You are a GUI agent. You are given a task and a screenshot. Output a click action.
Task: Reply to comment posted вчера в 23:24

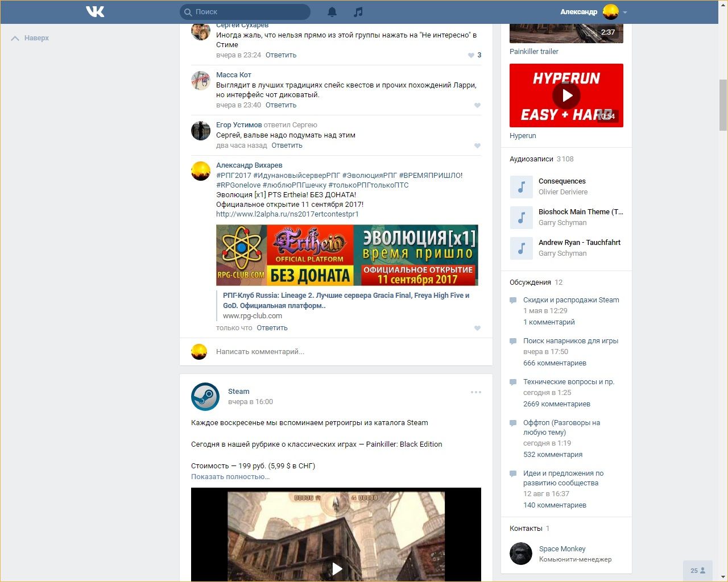[281, 55]
